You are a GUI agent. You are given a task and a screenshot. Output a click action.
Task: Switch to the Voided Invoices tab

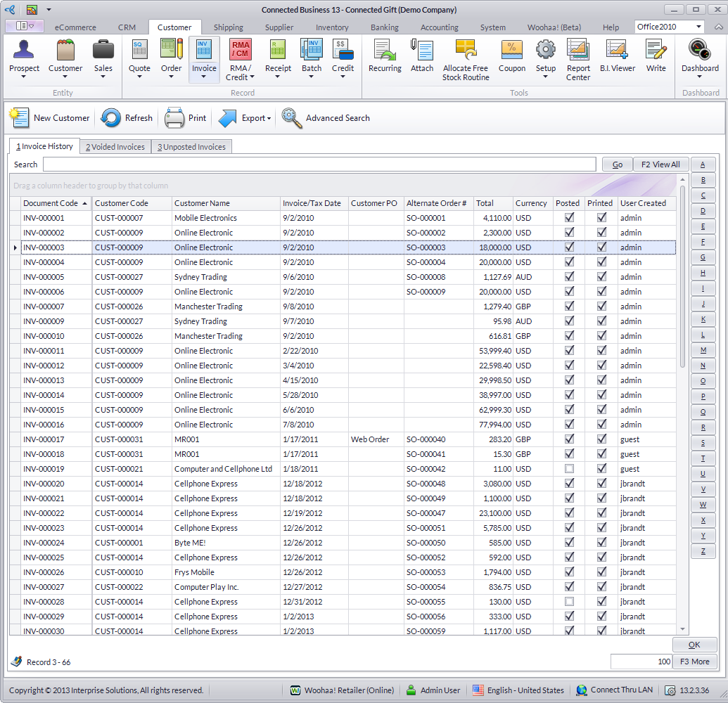click(x=115, y=147)
